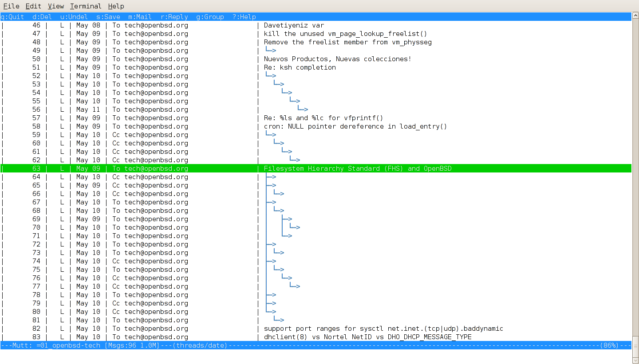Click thread reply arrow on message 68
This screenshot has width=639, height=364.
[278, 211]
